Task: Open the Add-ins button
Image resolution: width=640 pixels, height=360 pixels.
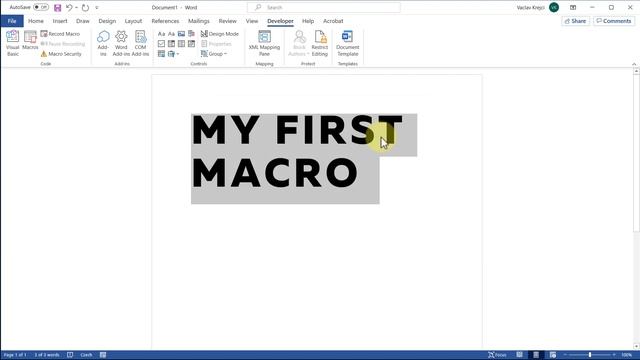Action: 103,43
